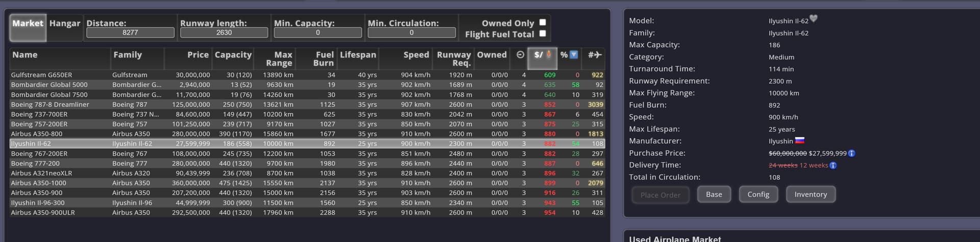Click the 114 min turnaround value
The height and width of the screenshot is (242, 980).
(x=781, y=69)
